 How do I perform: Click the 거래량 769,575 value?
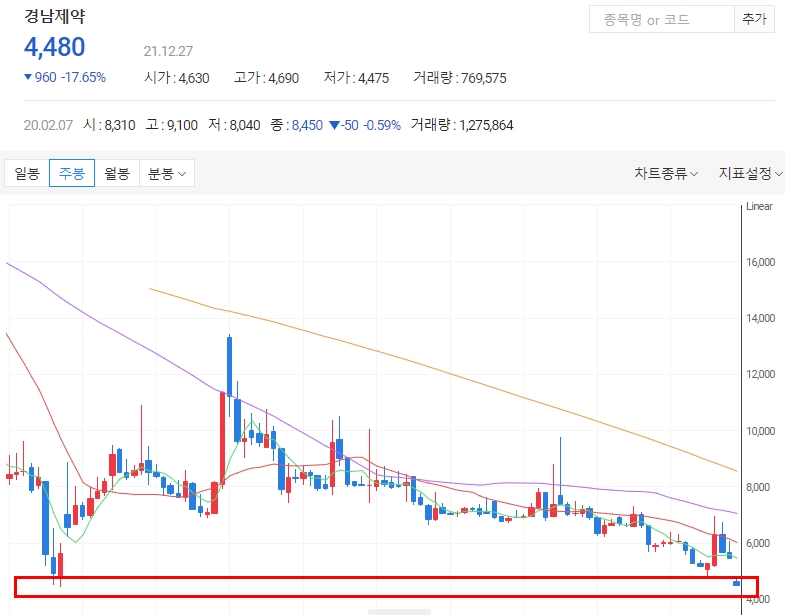pos(460,78)
